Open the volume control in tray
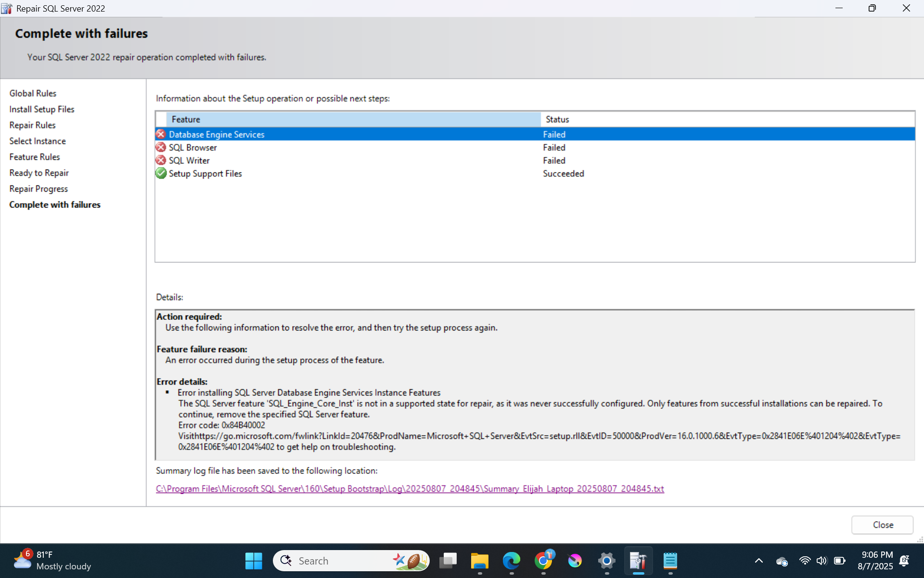 [x=821, y=561]
